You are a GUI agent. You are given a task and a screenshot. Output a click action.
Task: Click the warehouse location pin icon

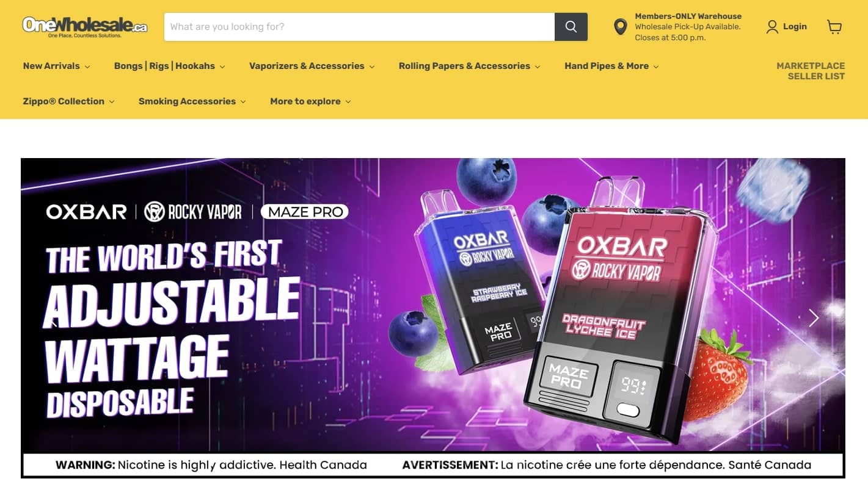(621, 27)
